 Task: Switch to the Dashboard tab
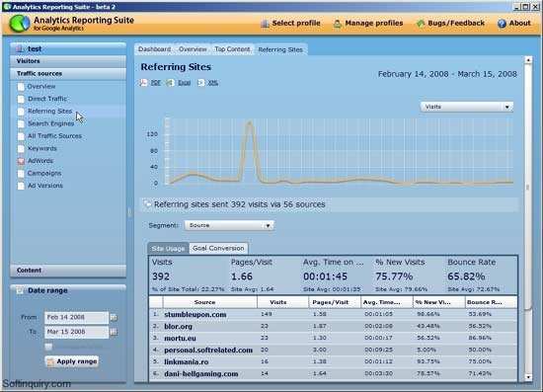154,49
